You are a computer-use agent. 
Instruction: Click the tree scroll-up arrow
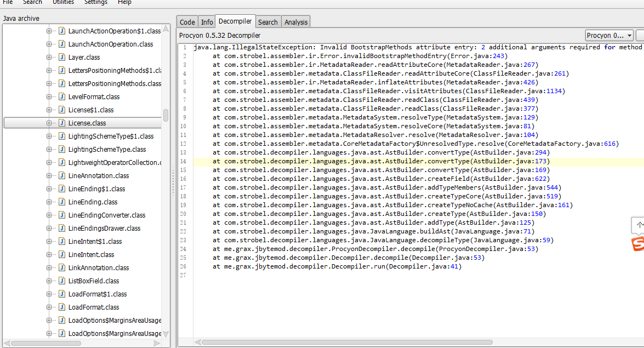(166, 28)
